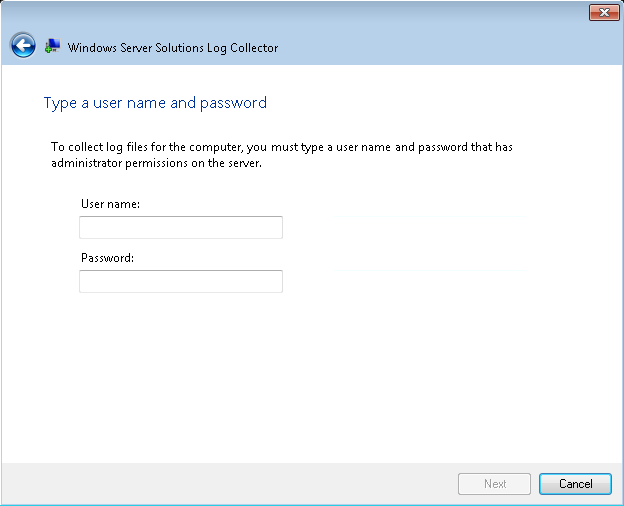Click the "User name:" label

point(110,204)
